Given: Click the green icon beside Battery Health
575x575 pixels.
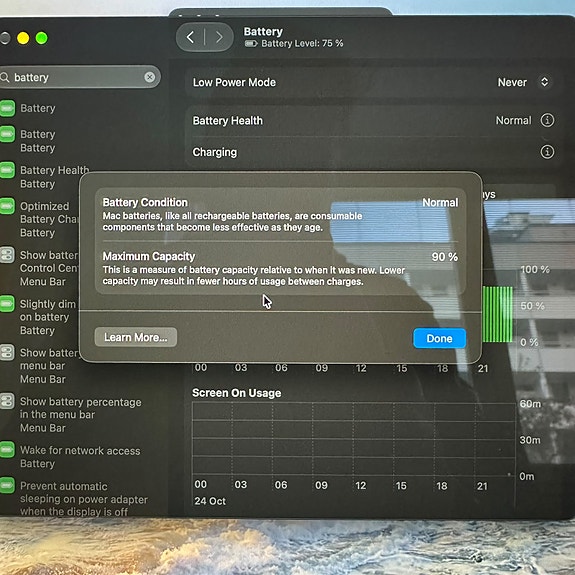Looking at the screenshot, I should [7, 170].
